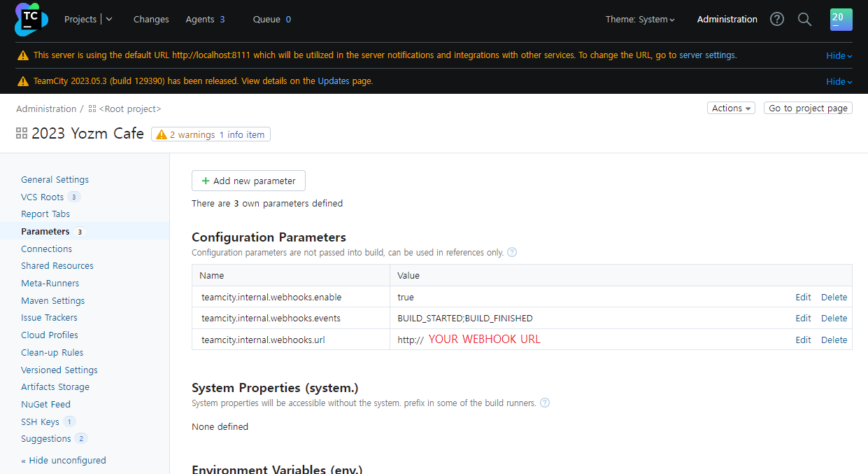Viewport: 868px width, 474px height.
Task: Click the warning icon in update banner
Action: [23, 81]
